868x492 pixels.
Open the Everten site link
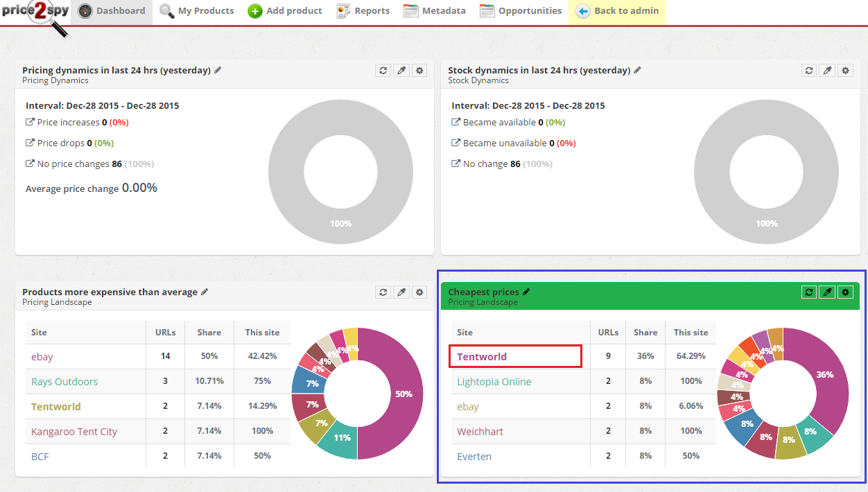pyautogui.click(x=474, y=457)
